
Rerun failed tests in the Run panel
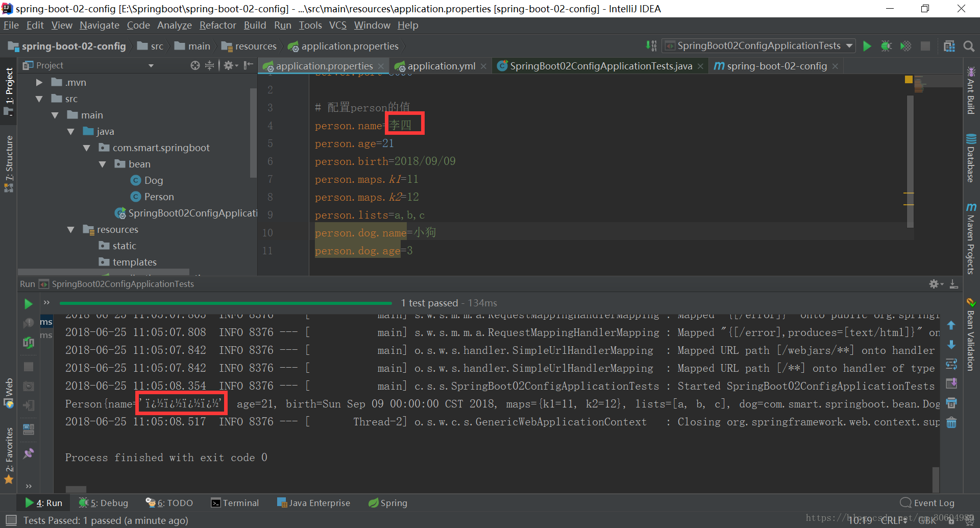(28, 323)
